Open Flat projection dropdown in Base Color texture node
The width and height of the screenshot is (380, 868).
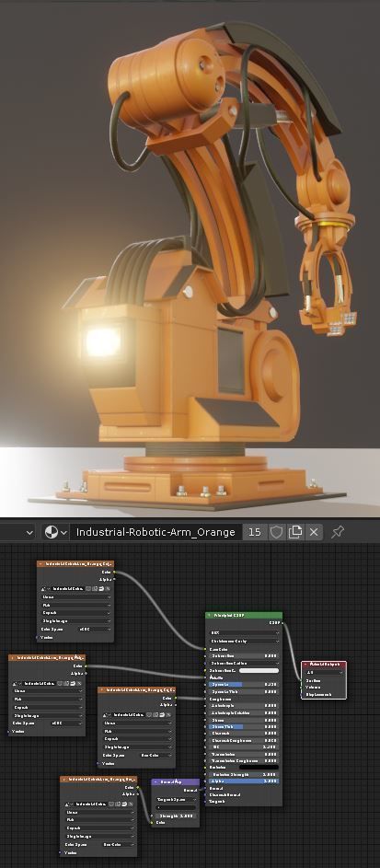point(75,605)
